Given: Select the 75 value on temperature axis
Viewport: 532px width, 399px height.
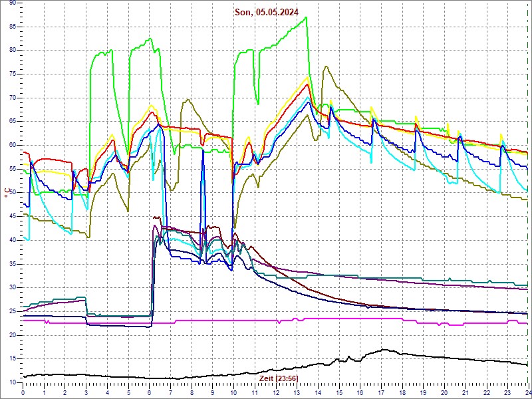Looking at the screenshot, I should 13,74.
